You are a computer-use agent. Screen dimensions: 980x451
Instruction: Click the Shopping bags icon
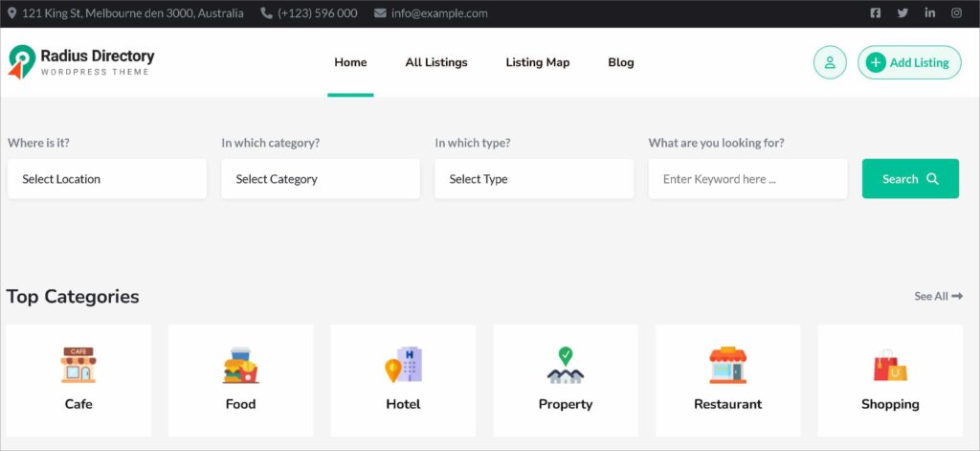point(890,366)
